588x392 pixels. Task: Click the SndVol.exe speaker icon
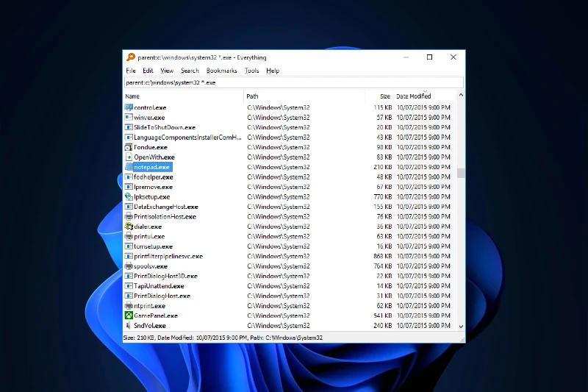tap(129, 326)
